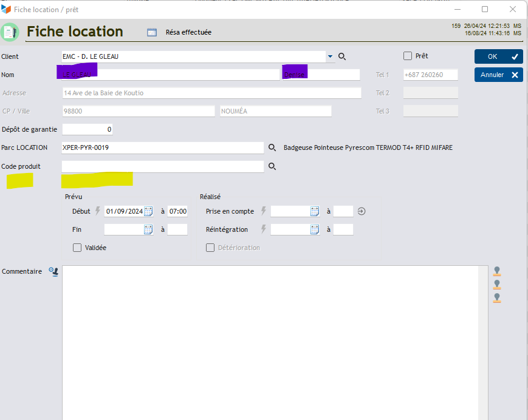Open the Début date calendar picker

[148, 211]
